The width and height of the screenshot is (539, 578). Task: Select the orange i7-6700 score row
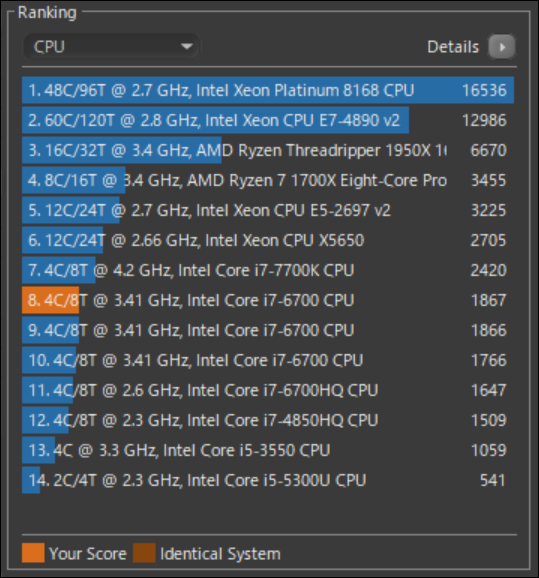(268, 300)
